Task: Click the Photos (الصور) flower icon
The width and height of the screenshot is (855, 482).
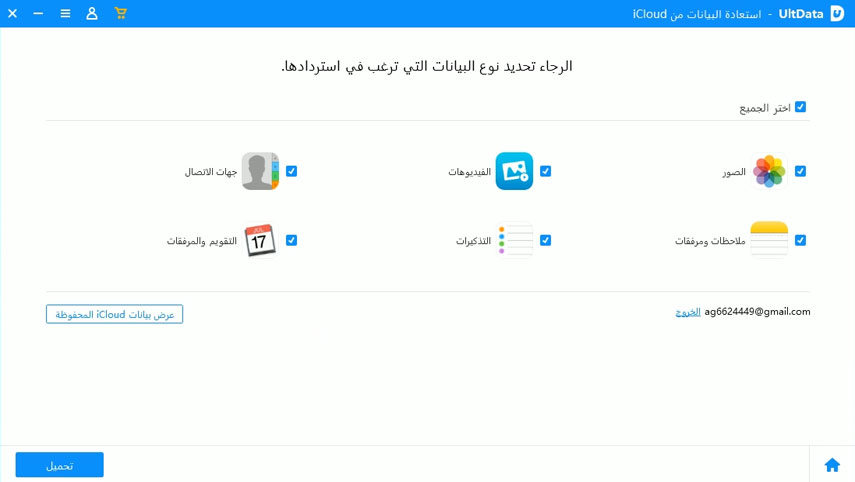Action: 769,171
